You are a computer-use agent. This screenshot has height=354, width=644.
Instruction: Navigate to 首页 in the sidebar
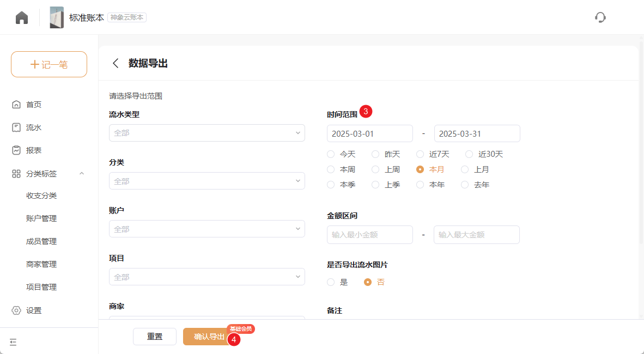tap(33, 105)
